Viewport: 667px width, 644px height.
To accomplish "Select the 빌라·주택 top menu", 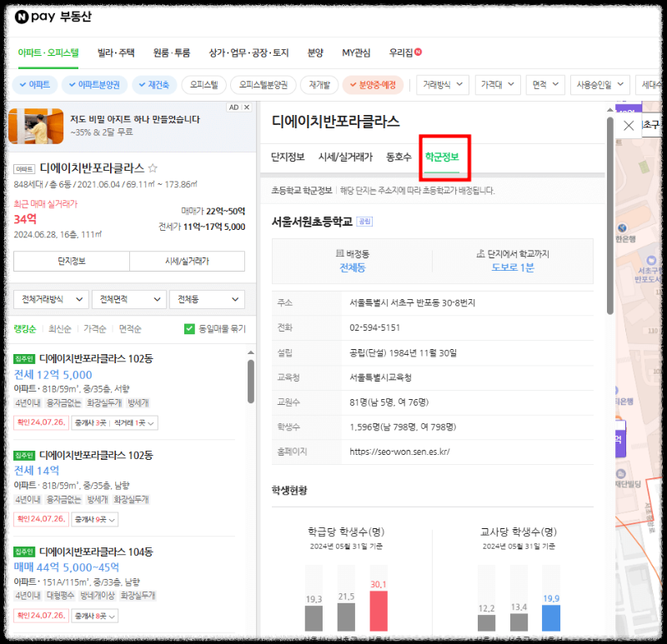I will click(116, 52).
